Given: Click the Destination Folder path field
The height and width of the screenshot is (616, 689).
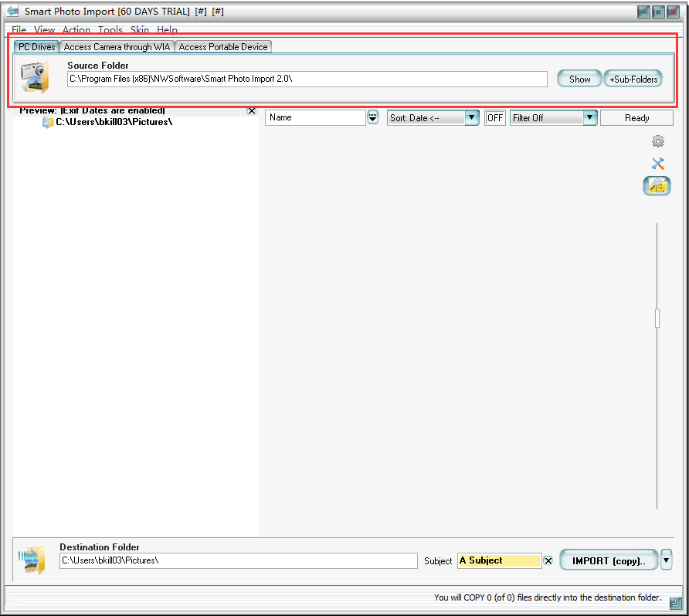Looking at the screenshot, I should [239, 560].
